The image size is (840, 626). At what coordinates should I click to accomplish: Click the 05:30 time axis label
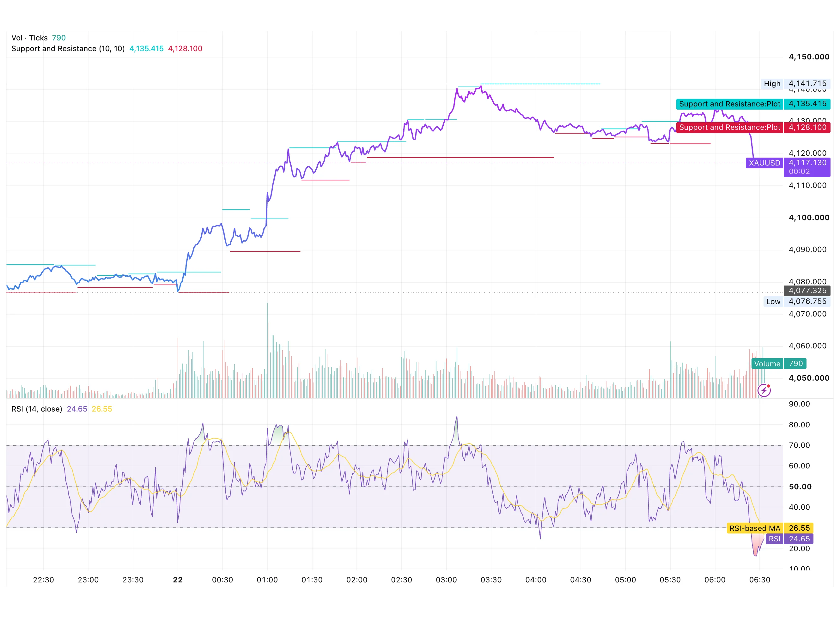pyautogui.click(x=670, y=580)
